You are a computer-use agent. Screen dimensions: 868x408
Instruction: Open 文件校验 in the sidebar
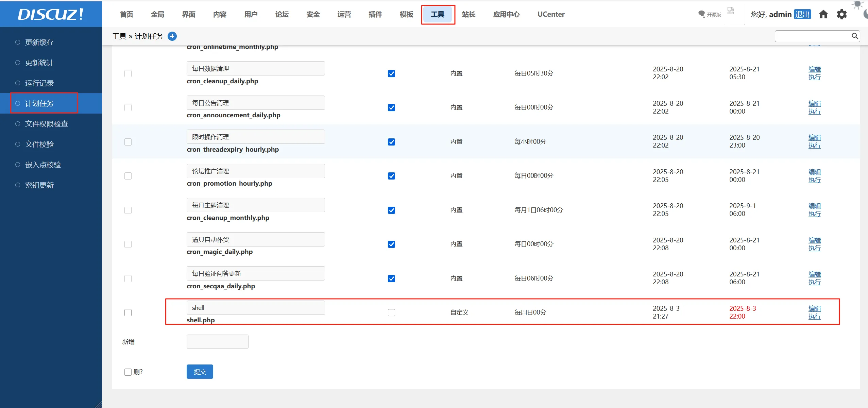(x=39, y=144)
